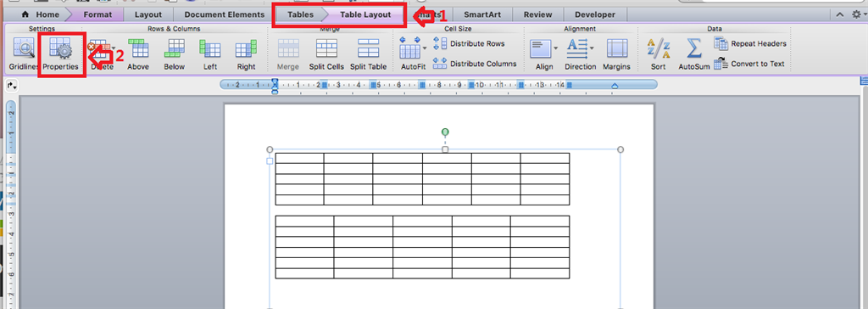The image size is (868, 309).
Task: Click the AutoFit icon
Action: tap(410, 49)
